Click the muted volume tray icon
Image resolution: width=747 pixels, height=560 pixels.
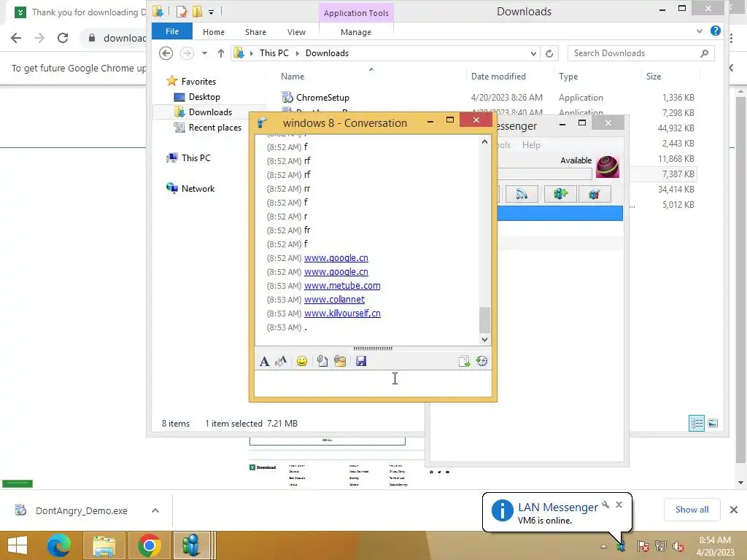[678, 546]
